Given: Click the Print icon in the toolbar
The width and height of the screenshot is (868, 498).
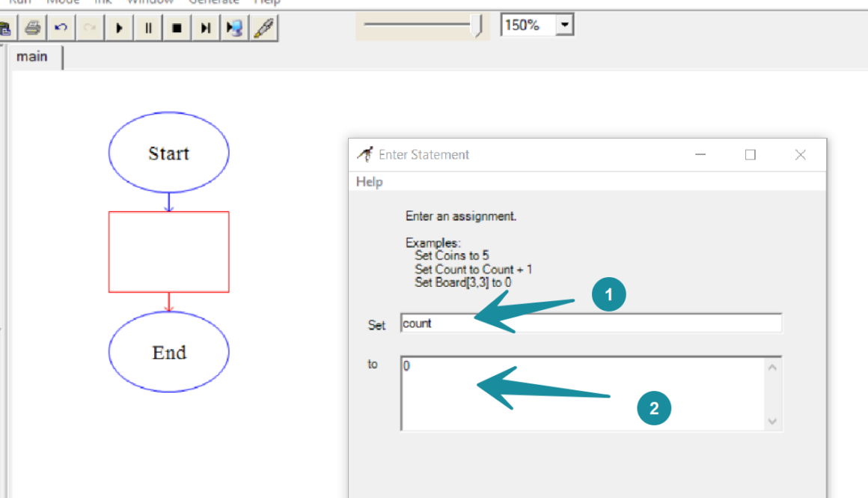Looking at the screenshot, I should click(32, 28).
